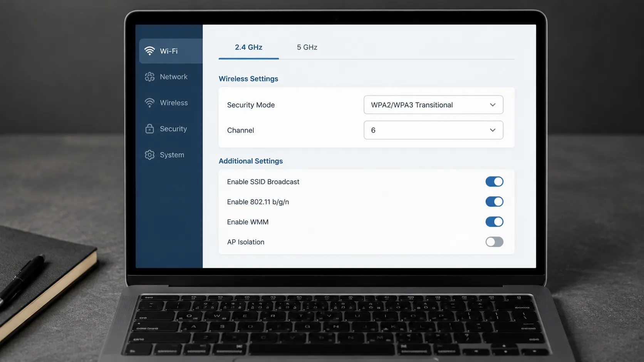Turn off the 802.11 b/g/n toggle

pos(494,202)
